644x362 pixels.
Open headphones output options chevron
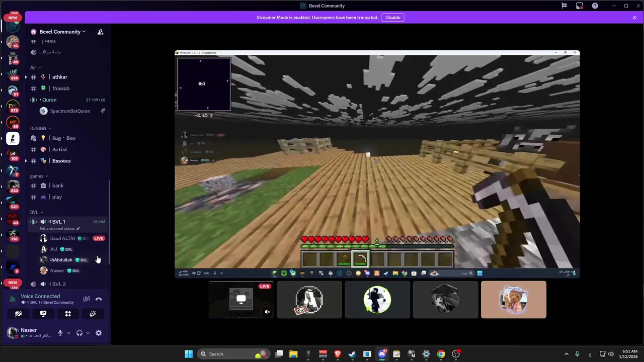click(88, 333)
